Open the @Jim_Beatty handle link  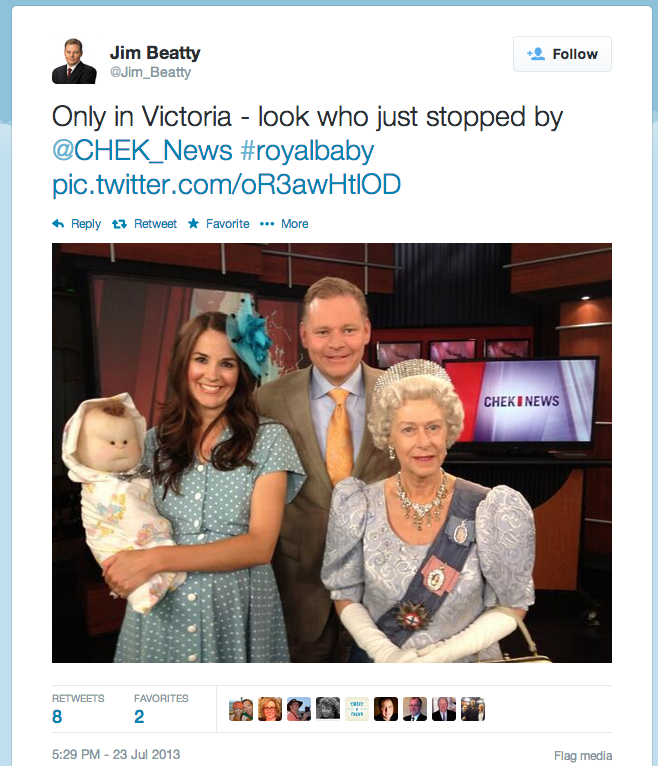tap(150, 72)
